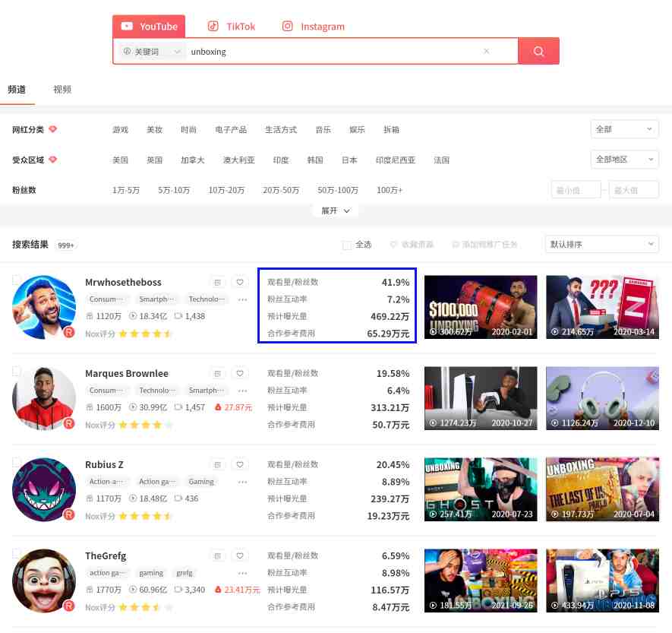
Task: Open the 关键词 search type dropdown
Action: (151, 52)
